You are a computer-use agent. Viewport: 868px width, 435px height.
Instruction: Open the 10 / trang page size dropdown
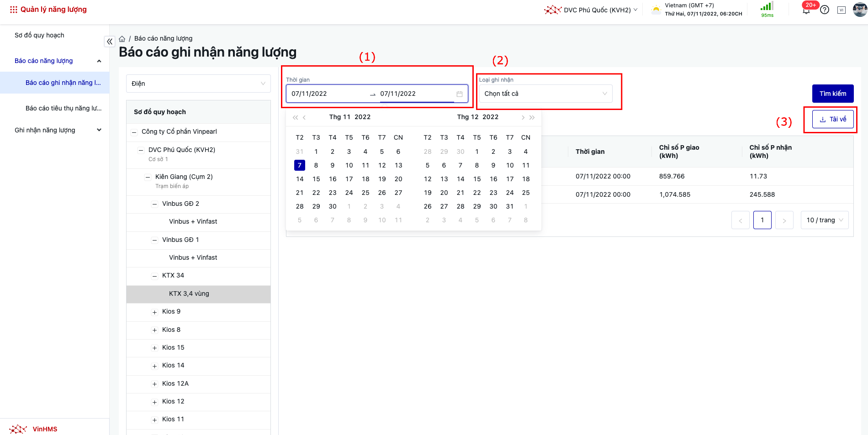pyautogui.click(x=825, y=220)
